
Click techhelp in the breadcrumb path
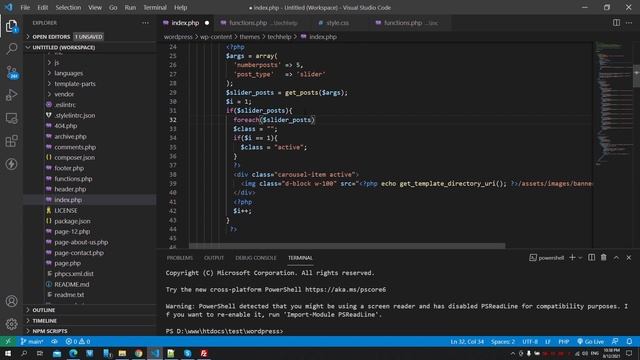(279, 37)
